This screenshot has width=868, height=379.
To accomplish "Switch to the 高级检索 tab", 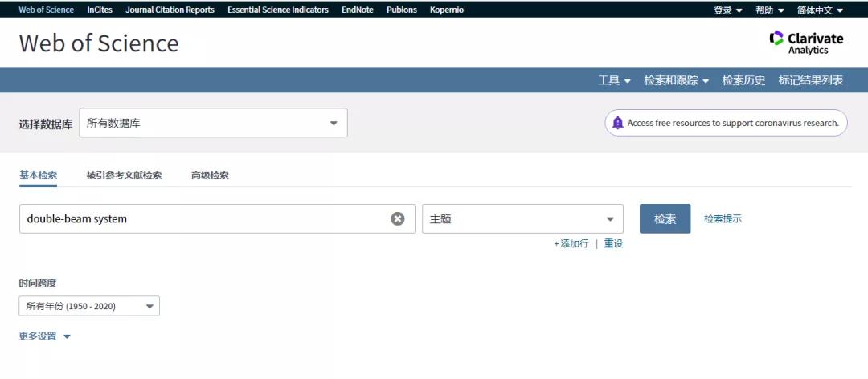I will click(x=210, y=175).
